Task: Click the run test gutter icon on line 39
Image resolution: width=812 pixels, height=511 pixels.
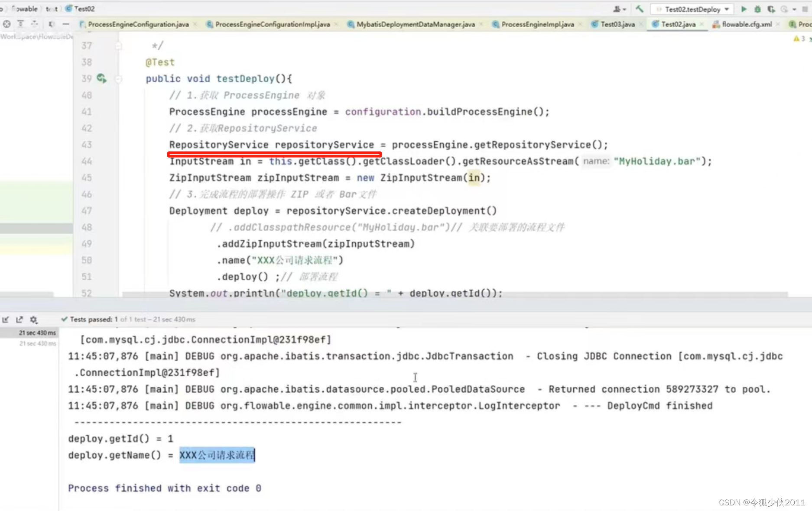Action: point(101,78)
